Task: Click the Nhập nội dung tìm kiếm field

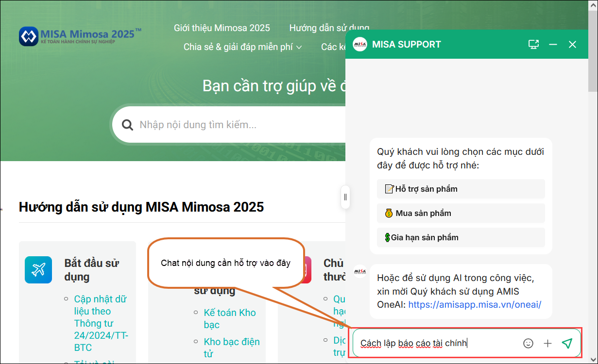Action: [x=233, y=125]
